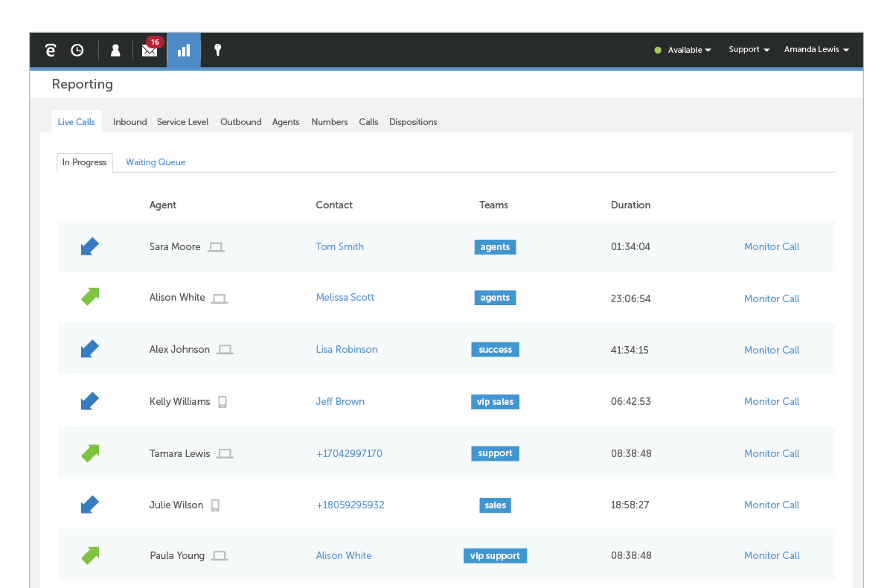The width and height of the screenshot is (893, 588).
Task: Switch to the Calls tab
Action: click(368, 122)
